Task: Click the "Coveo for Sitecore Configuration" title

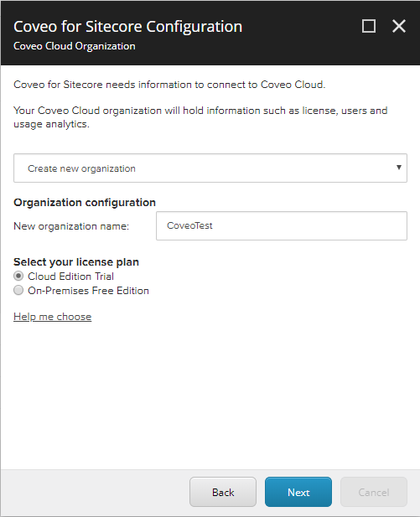Action: 128,27
